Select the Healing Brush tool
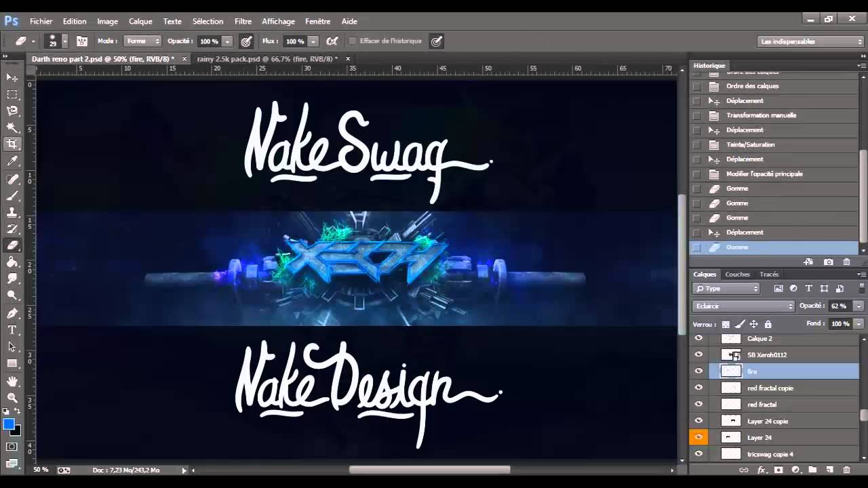The width and height of the screenshot is (868, 488). tap(12, 179)
